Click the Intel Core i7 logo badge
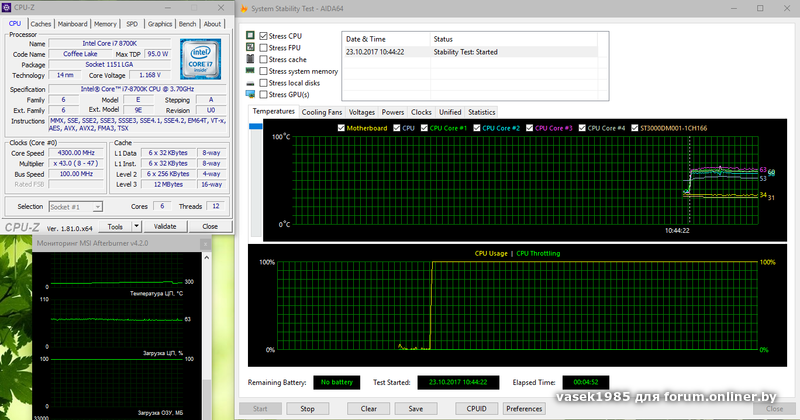Image resolution: width=800 pixels, height=420 pixels. click(x=198, y=61)
